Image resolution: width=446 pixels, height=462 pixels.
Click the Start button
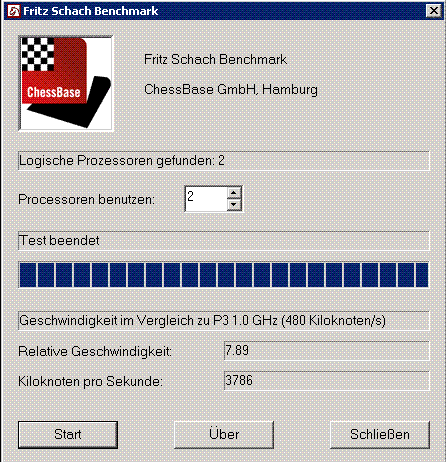68,435
